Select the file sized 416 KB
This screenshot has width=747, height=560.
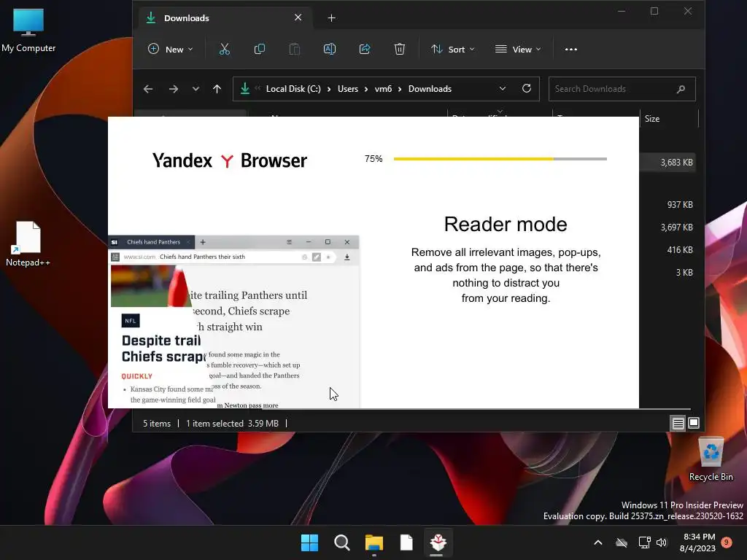point(680,250)
